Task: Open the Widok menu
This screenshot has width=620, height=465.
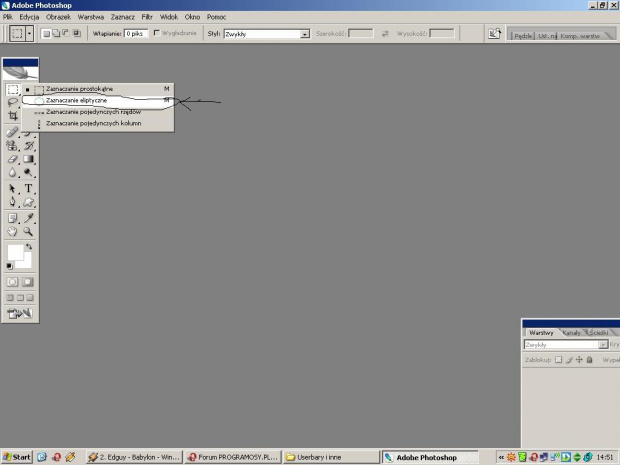Action: click(x=168, y=17)
